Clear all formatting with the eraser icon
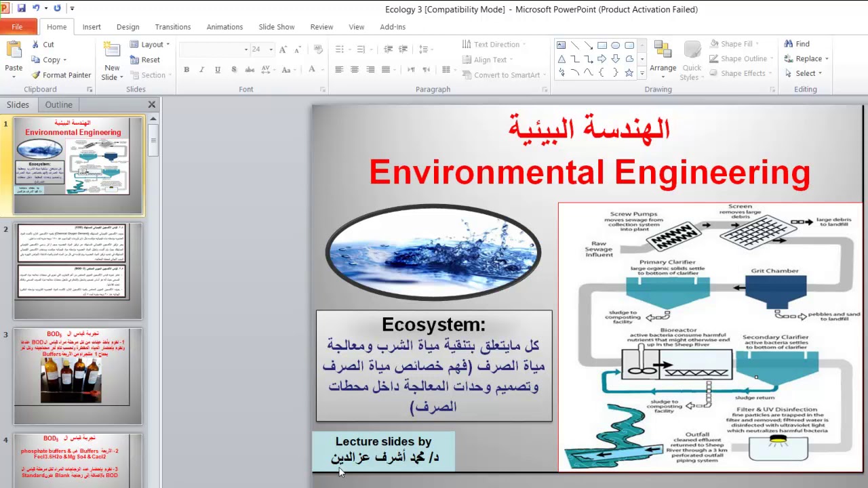This screenshot has height=488, width=868. point(318,49)
